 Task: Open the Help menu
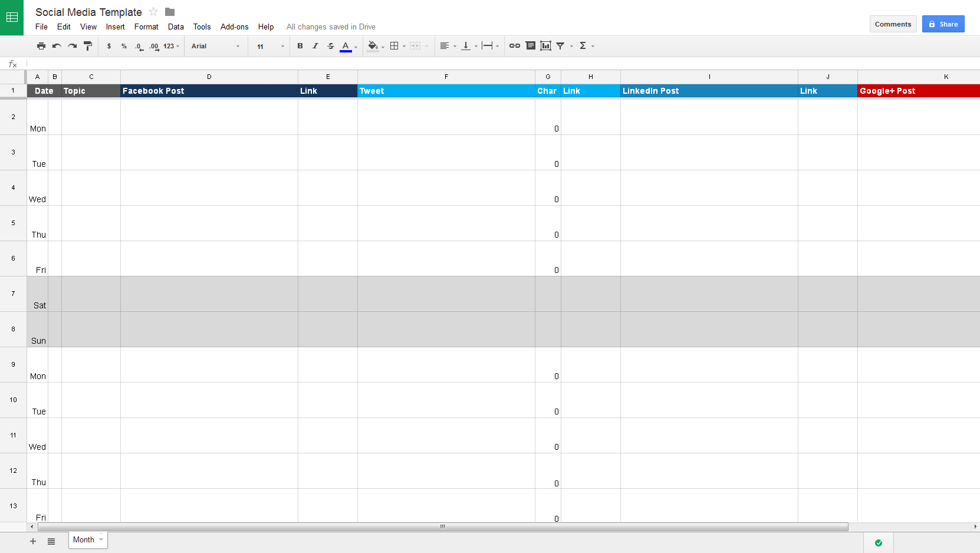(x=266, y=27)
